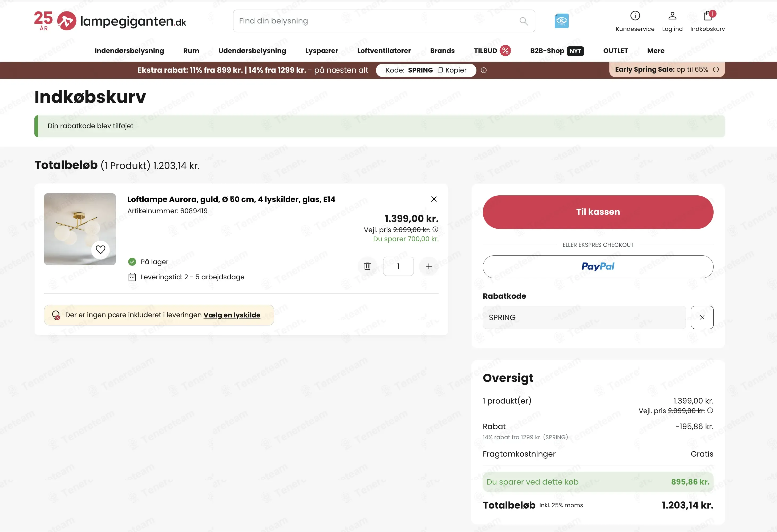This screenshot has height=532, width=777.
Task: Remove the SPRING discount code
Action: pyautogui.click(x=702, y=317)
